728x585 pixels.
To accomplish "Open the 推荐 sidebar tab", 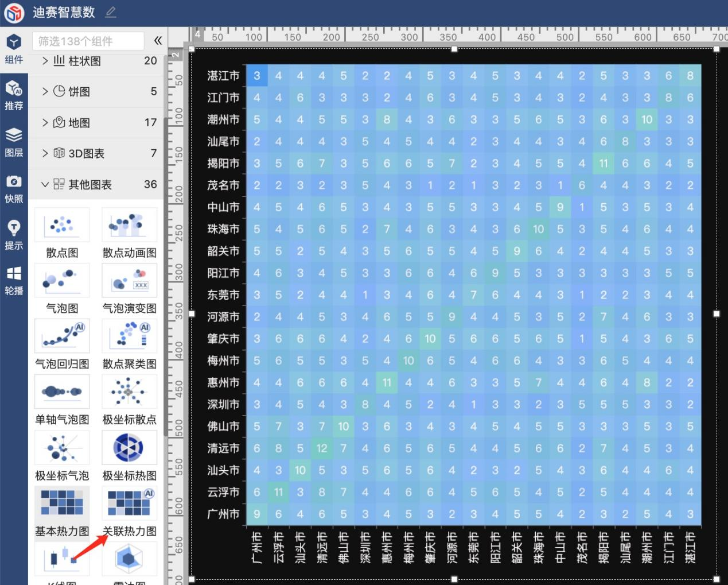I will 14,95.
